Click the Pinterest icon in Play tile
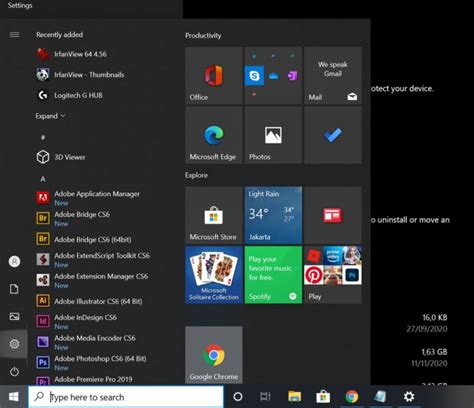Viewport: 474px width, 408px height. coord(313,275)
